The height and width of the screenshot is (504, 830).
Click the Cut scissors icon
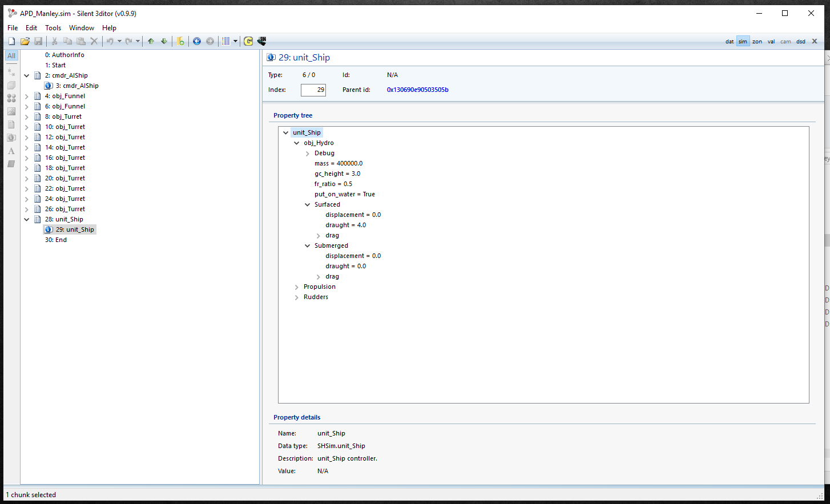[54, 41]
